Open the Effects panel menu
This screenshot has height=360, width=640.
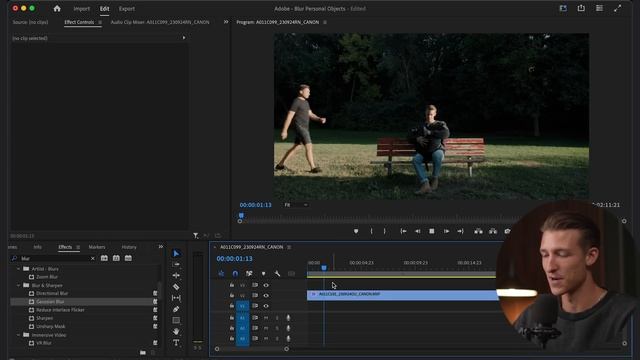point(78,247)
